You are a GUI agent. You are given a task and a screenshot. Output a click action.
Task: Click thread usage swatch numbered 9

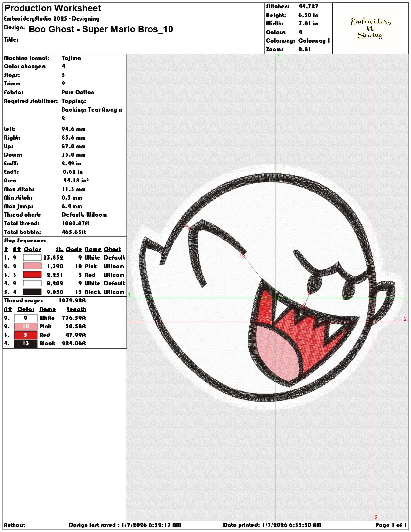pos(26,318)
